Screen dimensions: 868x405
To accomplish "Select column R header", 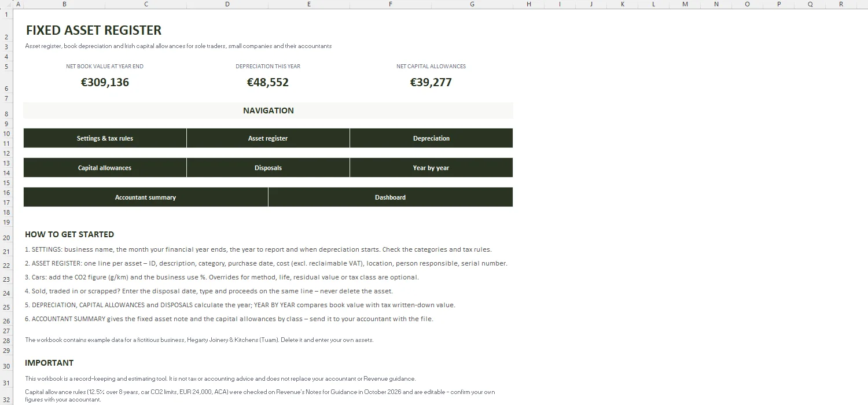I will coord(841,4).
